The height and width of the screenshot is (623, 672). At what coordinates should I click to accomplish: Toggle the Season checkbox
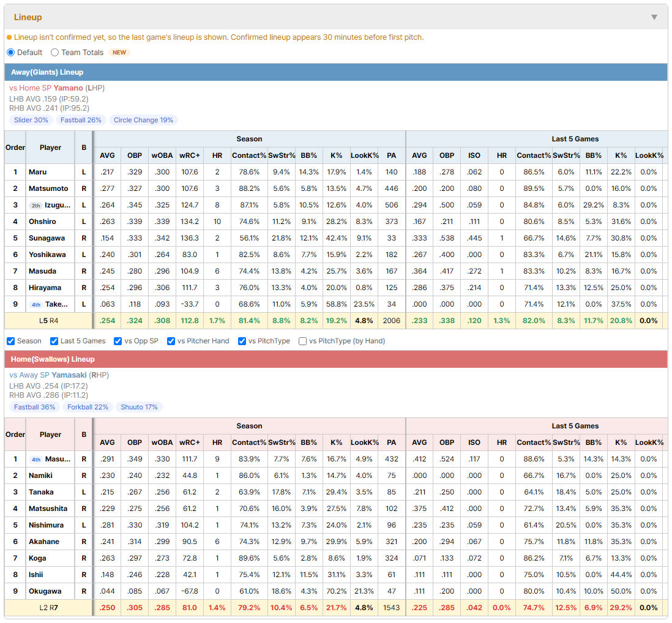[x=11, y=341]
